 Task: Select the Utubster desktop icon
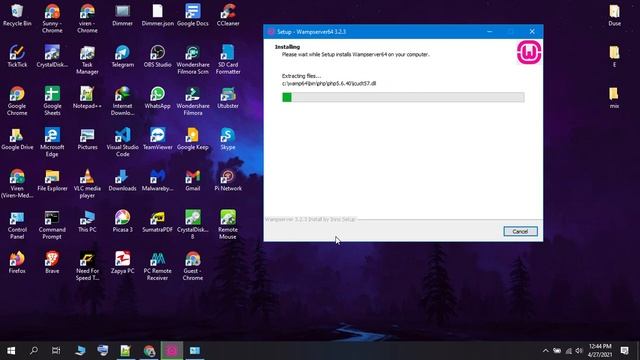pyautogui.click(x=228, y=98)
